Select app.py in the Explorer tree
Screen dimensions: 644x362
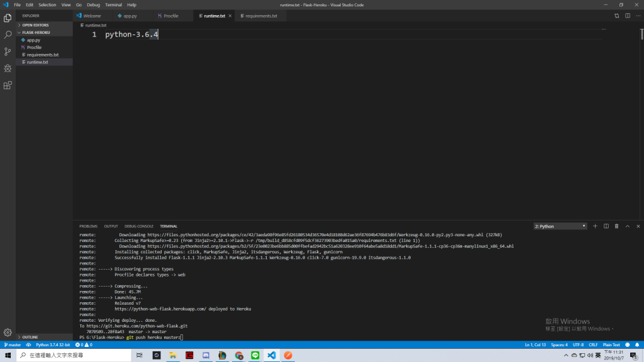coord(45,40)
